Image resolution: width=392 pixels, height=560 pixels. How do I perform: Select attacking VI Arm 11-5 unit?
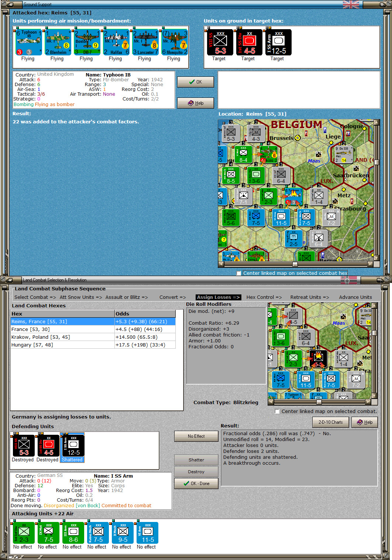(148, 533)
